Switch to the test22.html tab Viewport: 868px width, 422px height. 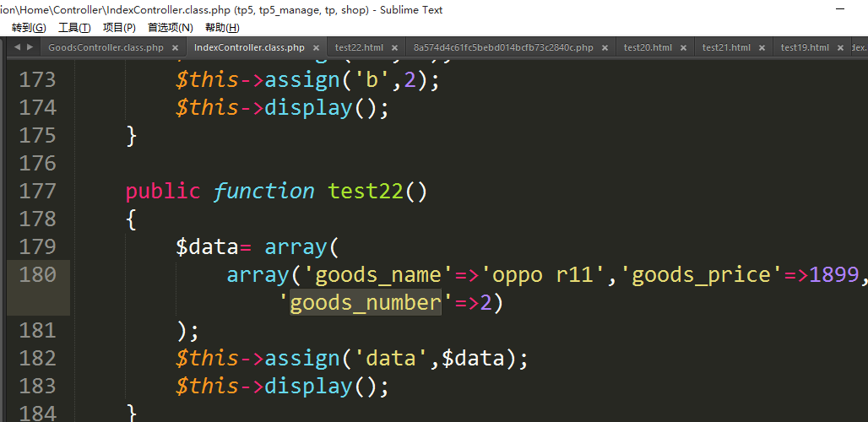(x=359, y=48)
